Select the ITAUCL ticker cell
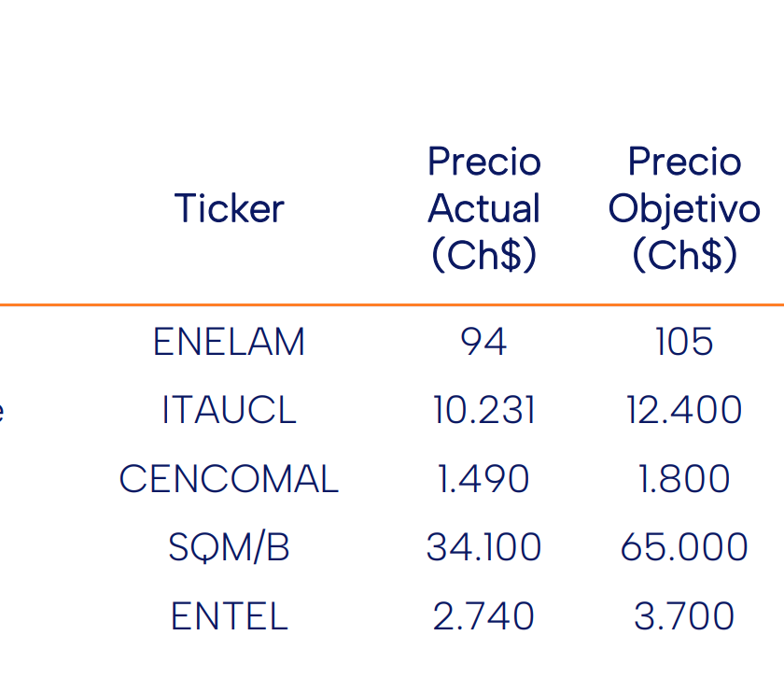Viewport: 784px width, 692px height. [229, 410]
